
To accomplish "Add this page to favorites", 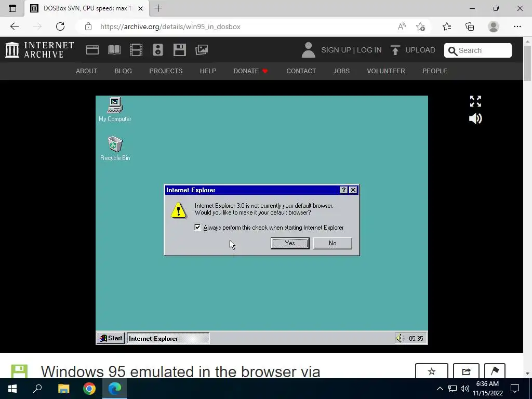I will click(420, 26).
